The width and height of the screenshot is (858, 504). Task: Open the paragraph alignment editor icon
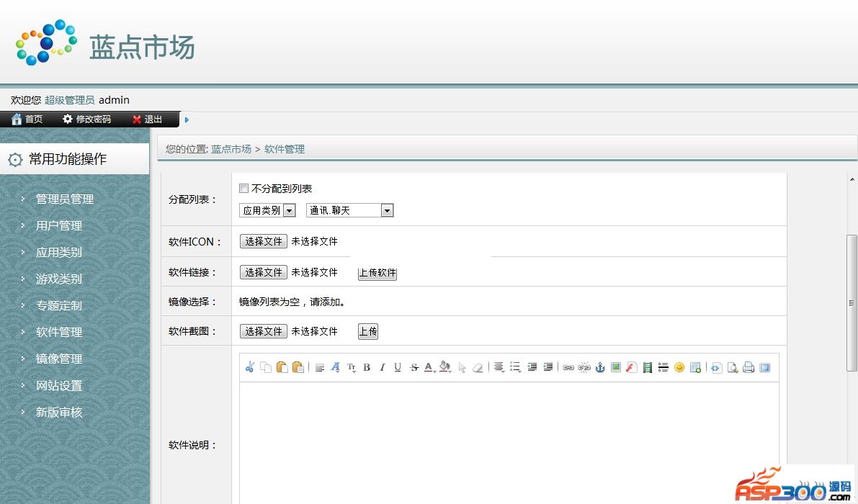pyautogui.click(x=320, y=367)
